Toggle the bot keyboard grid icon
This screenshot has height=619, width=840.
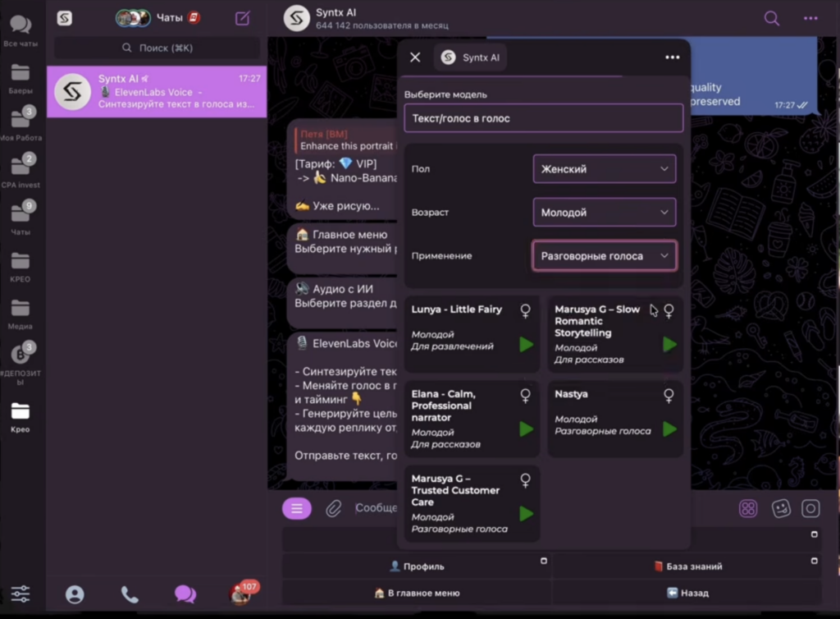click(x=748, y=508)
